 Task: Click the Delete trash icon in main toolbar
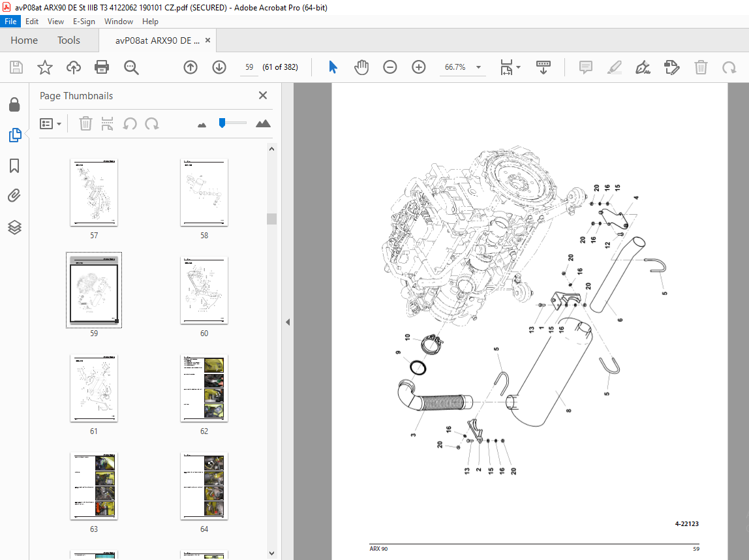coord(701,67)
